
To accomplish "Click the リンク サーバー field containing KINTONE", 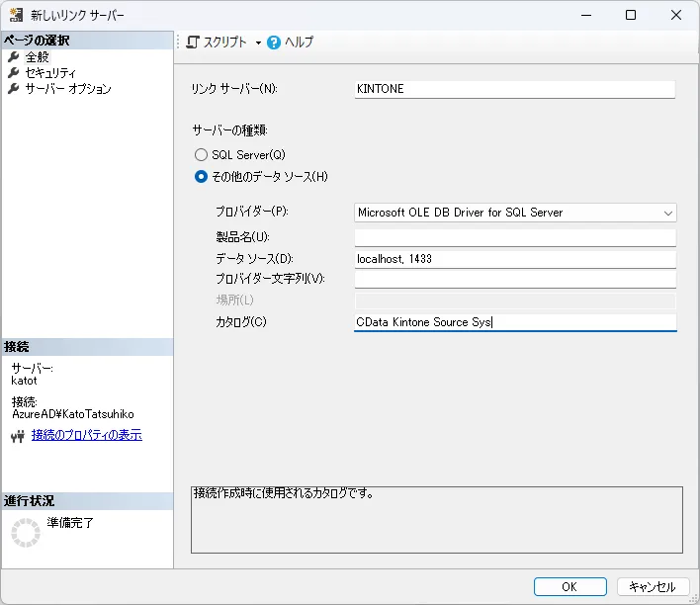I will click(x=515, y=89).
